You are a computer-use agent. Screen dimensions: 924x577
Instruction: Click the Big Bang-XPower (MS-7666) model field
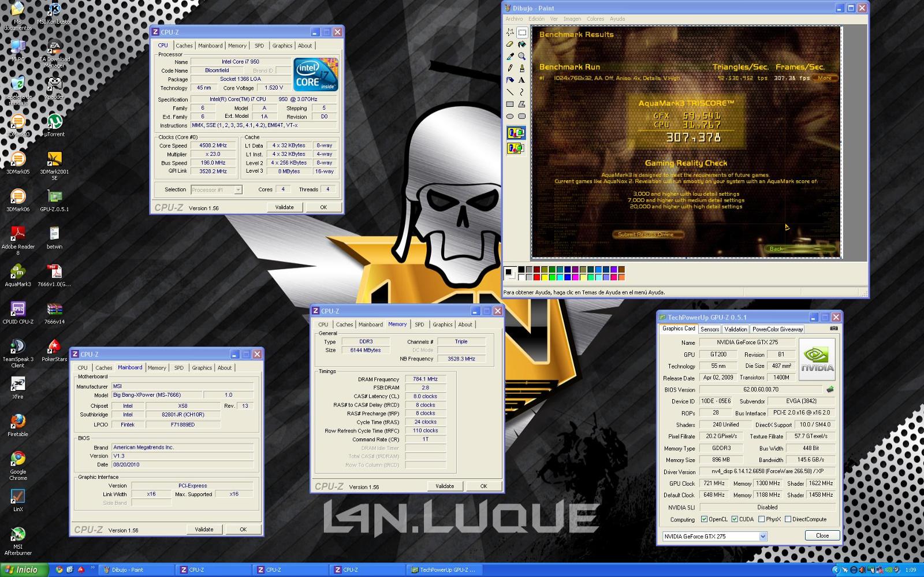point(157,395)
